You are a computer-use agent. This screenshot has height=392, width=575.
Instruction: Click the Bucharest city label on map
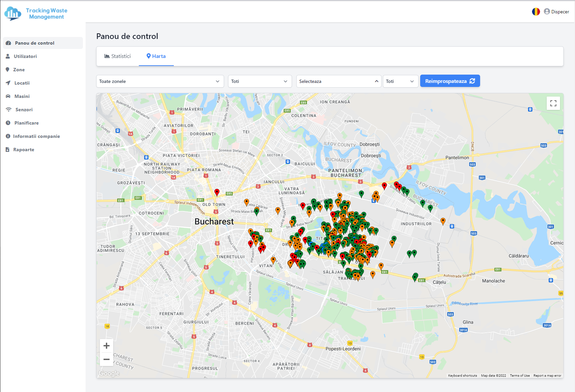pos(214,221)
